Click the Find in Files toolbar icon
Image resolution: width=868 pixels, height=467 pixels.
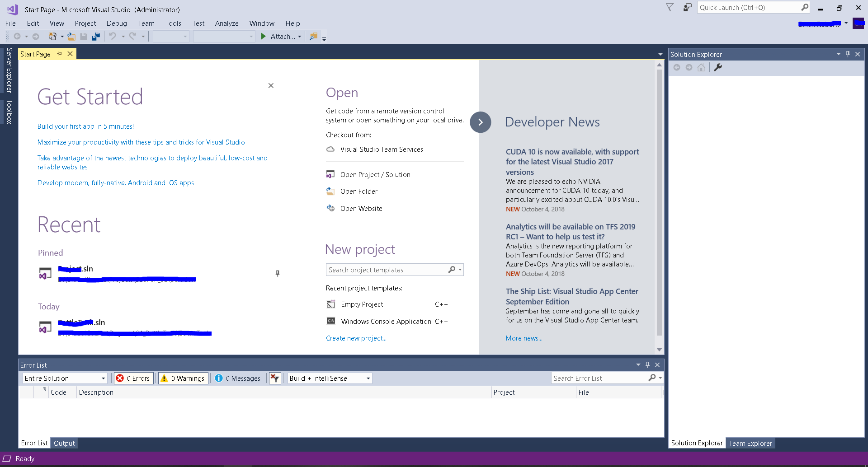(313, 37)
